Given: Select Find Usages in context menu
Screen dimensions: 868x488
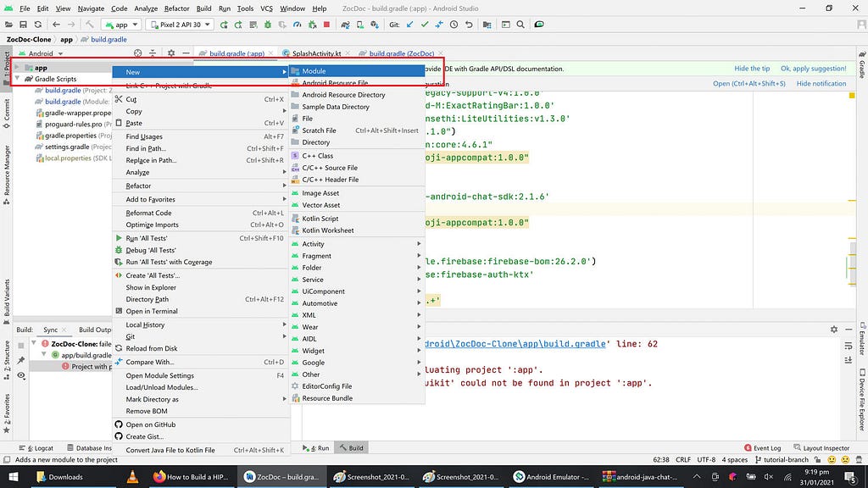Looking at the screenshot, I should coord(200,136).
